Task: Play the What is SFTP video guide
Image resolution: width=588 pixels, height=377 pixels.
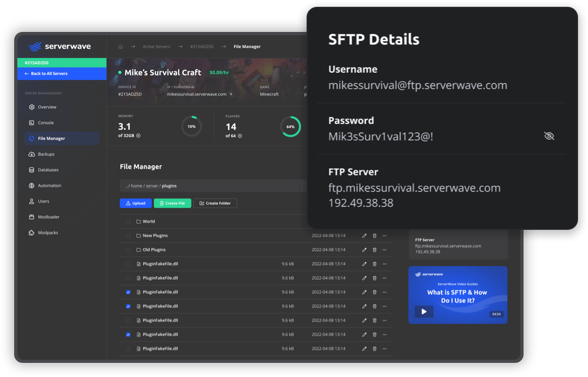Action: (x=423, y=311)
